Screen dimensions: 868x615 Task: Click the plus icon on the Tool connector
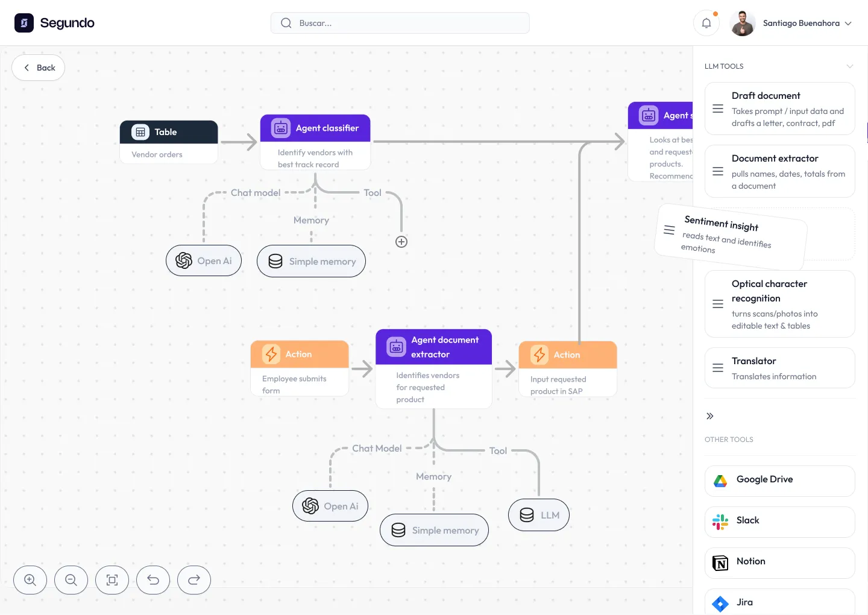401,241
